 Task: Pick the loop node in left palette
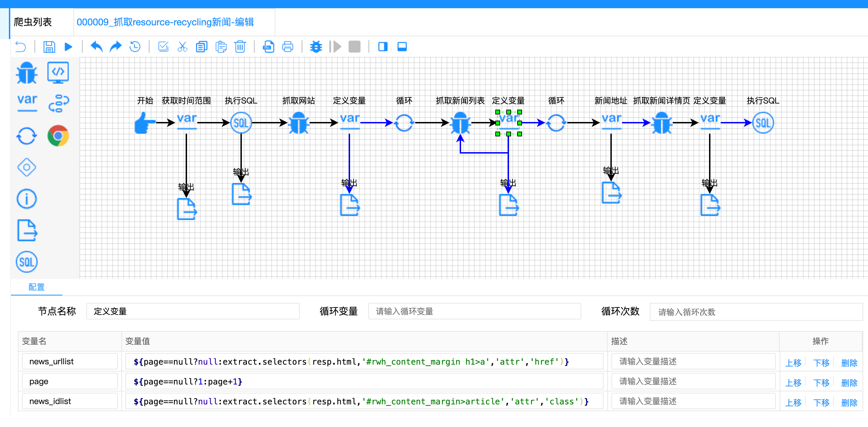coord(27,136)
